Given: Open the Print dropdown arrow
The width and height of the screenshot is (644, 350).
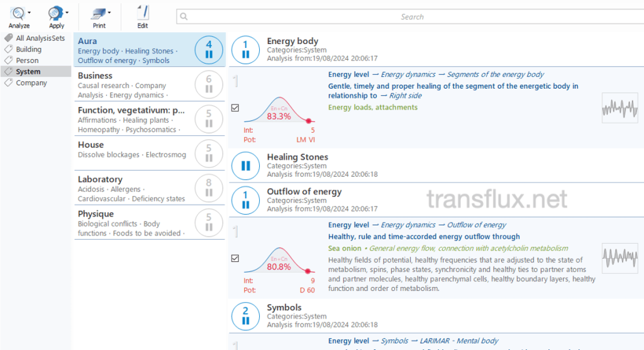Looking at the screenshot, I should (x=109, y=13).
